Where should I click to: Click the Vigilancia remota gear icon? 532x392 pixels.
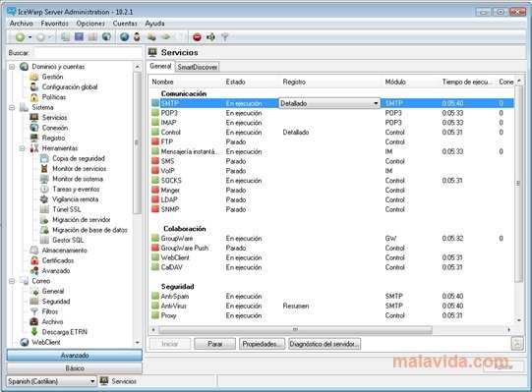click(44, 199)
